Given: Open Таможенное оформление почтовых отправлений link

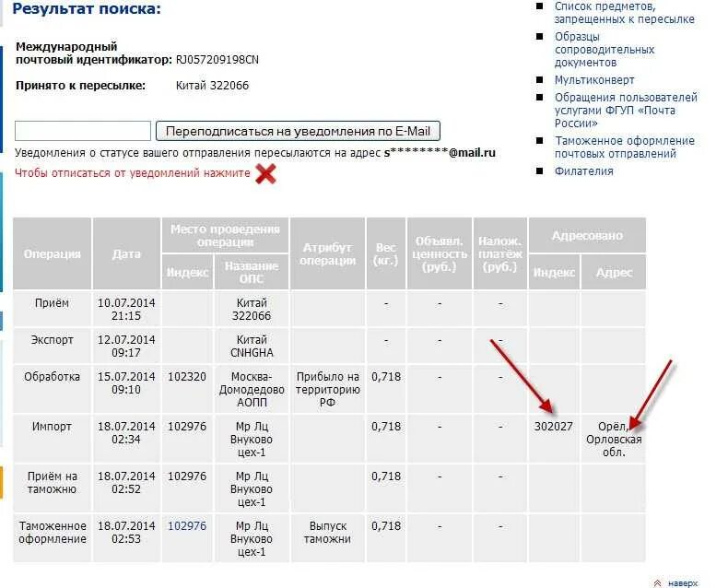Looking at the screenshot, I should 625,147.
